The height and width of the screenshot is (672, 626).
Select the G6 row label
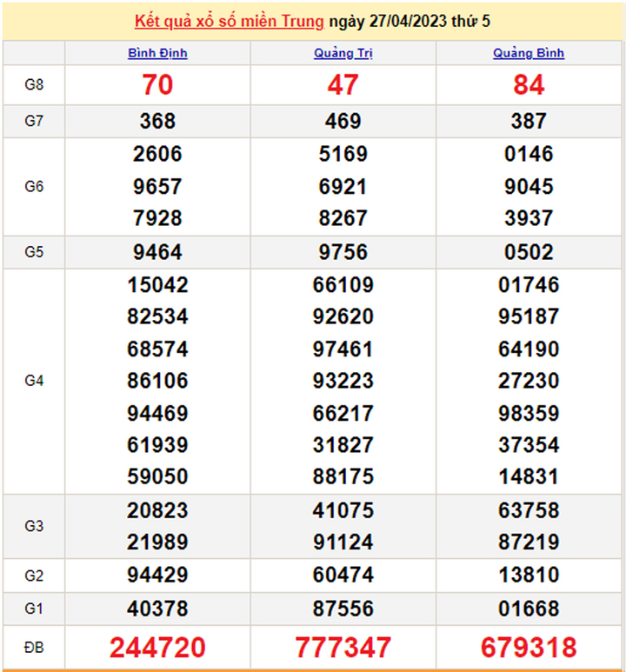click(x=34, y=186)
